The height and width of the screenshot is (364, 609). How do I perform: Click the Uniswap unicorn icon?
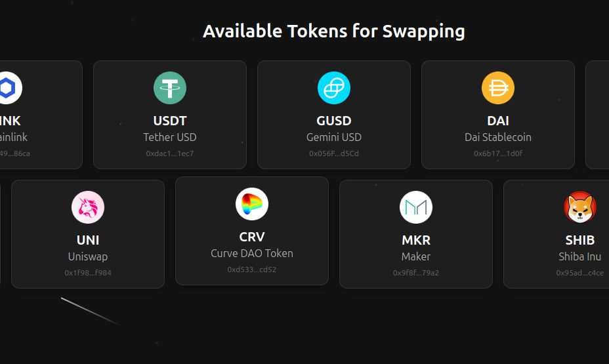pos(88,207)
